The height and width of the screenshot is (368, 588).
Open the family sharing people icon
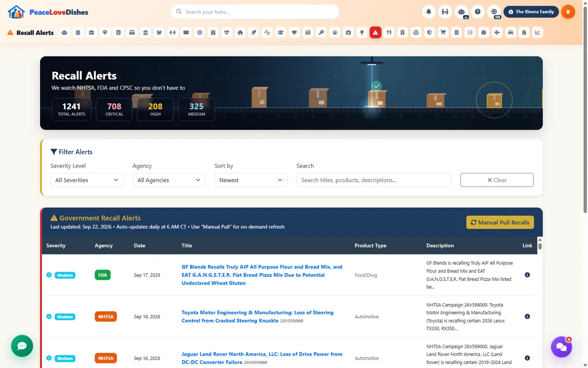[445, 12]
